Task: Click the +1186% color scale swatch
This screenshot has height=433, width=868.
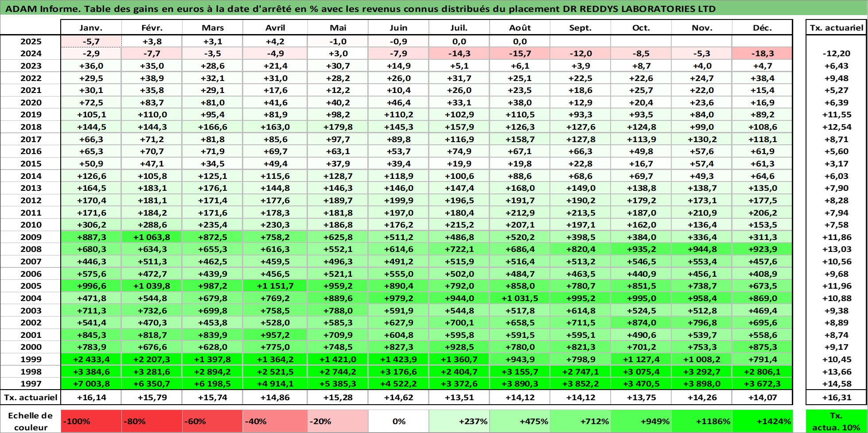Action: point(702,421)
